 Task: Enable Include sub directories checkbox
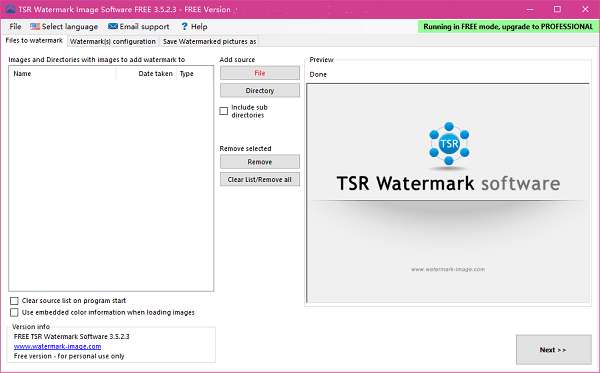pyautogui.click(x=224, y=111)
